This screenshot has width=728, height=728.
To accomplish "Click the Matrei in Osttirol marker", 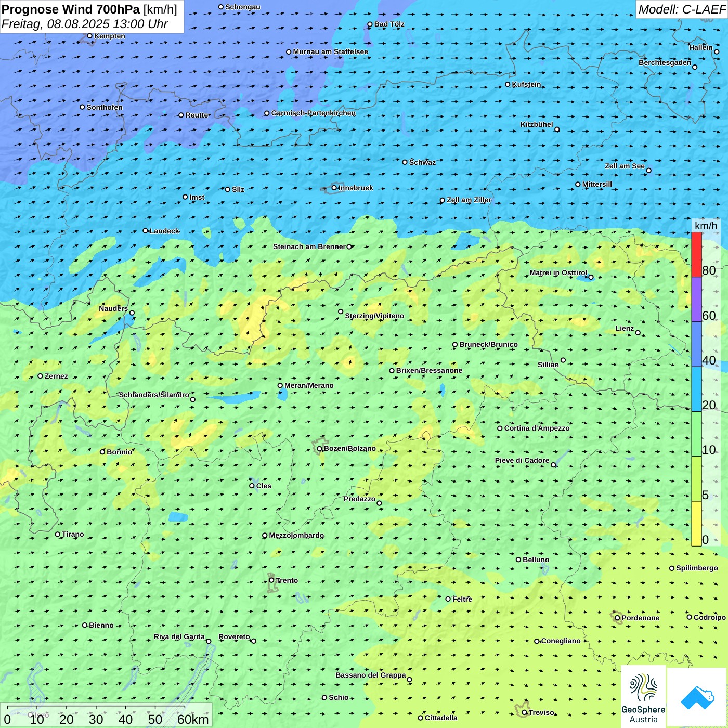I will point(591,277).
